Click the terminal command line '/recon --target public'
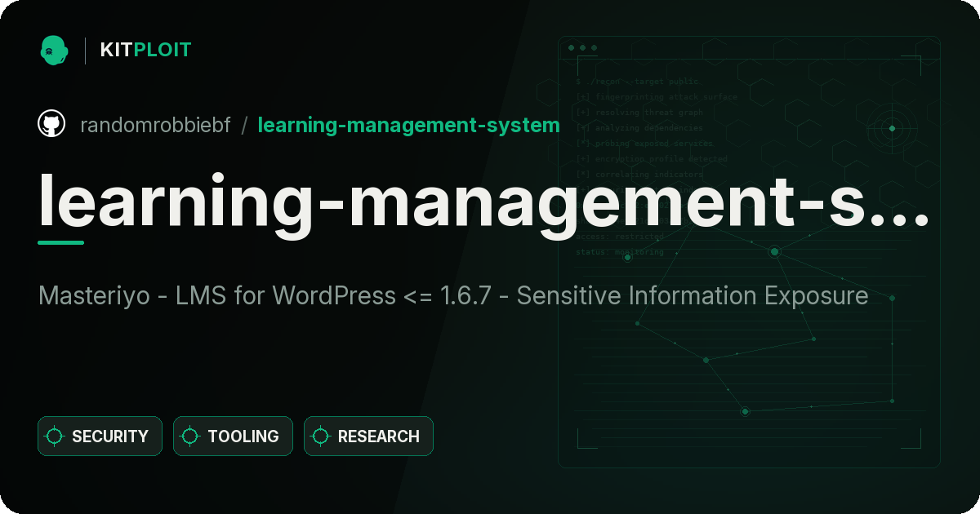This screenshot has height=514, width=980. click(x=638, y=82)
